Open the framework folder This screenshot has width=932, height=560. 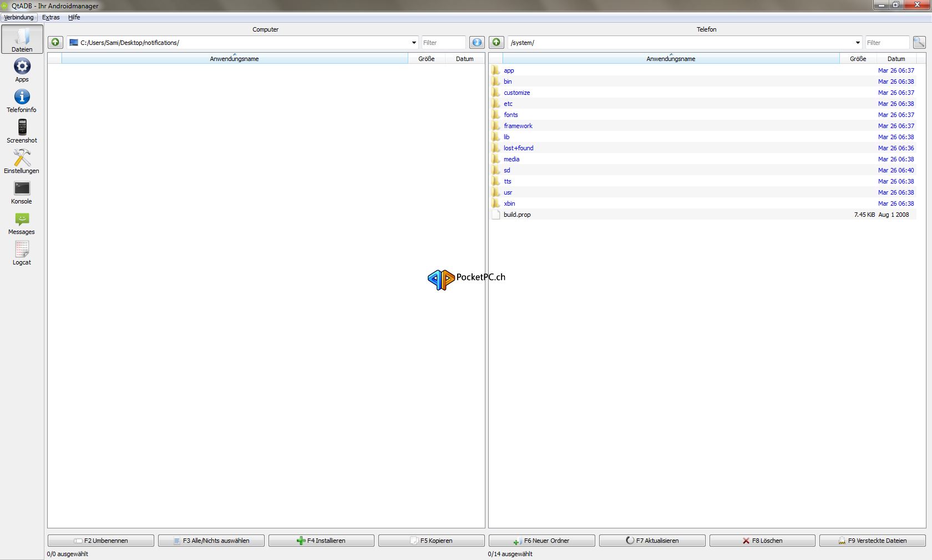pyautogui.click(x=518, y=126)
